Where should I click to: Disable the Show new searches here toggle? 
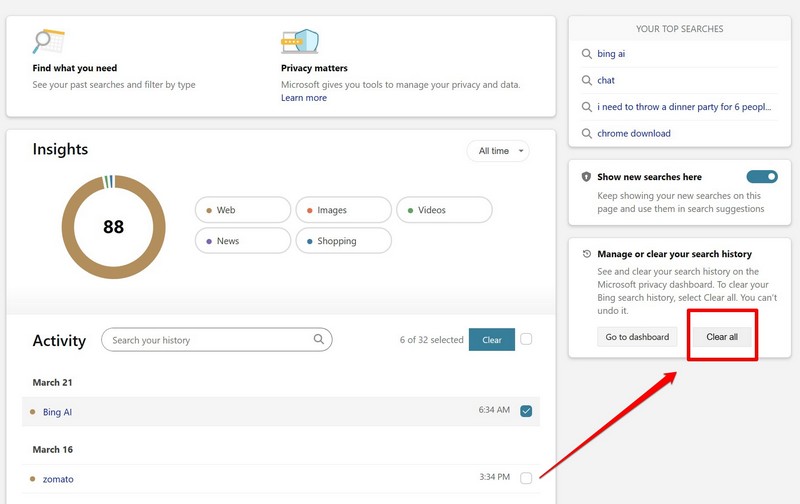(x=761, y=177)
